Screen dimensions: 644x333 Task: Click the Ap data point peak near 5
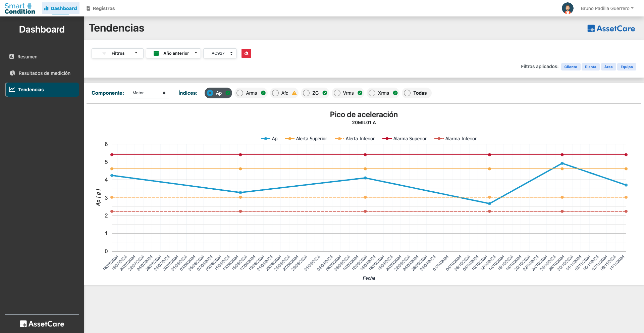pyautogui.click(x=562, y=163)
